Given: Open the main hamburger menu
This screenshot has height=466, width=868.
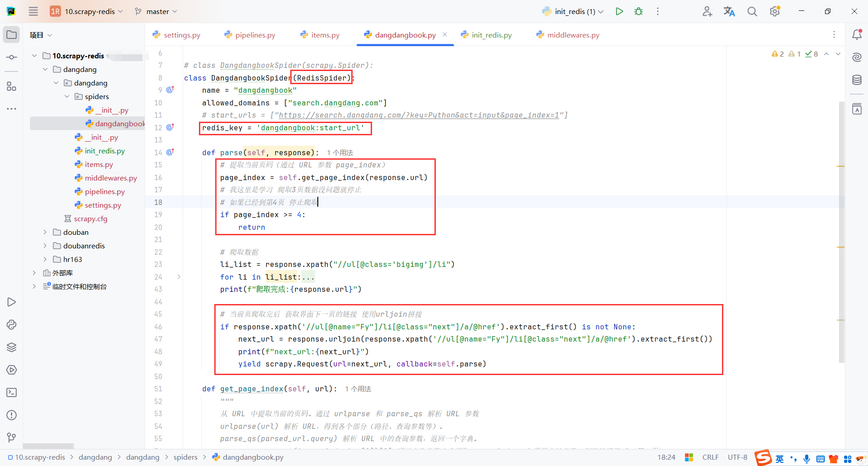Looking at the screenshot, I should [33, 11].
